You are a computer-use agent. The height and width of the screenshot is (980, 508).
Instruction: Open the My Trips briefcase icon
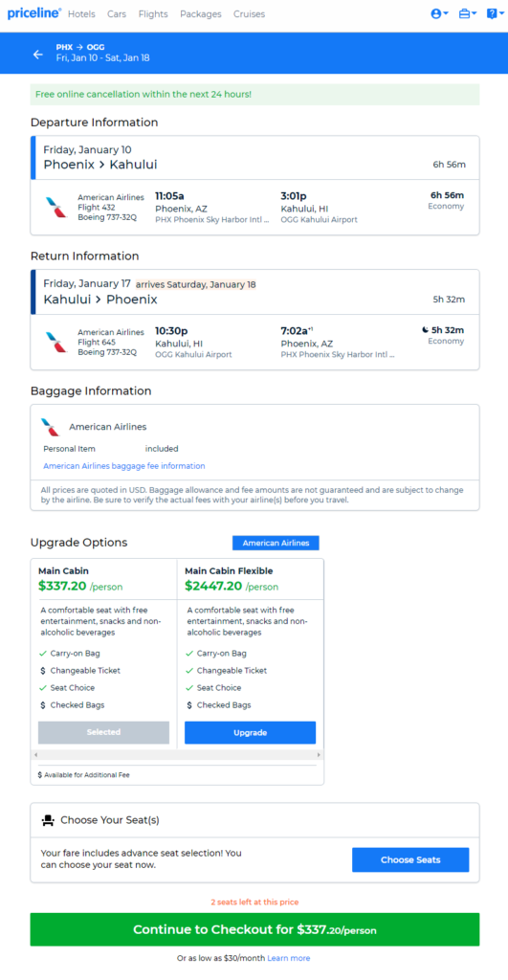[x=464, y=13]
